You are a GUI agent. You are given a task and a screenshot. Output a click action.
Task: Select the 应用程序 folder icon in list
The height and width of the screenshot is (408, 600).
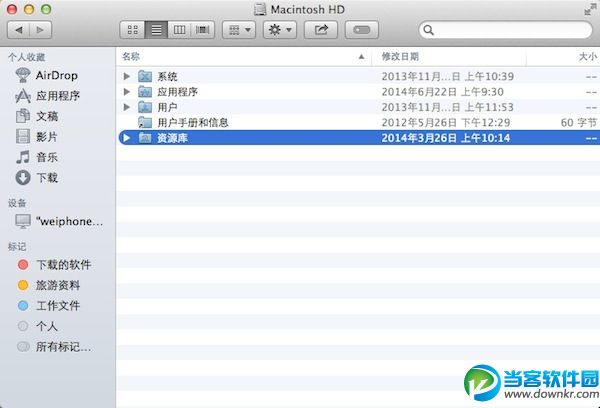145,92
